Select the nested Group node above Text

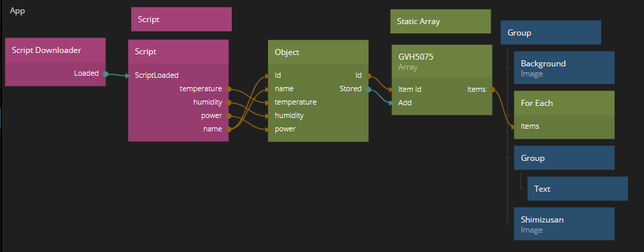564,158
